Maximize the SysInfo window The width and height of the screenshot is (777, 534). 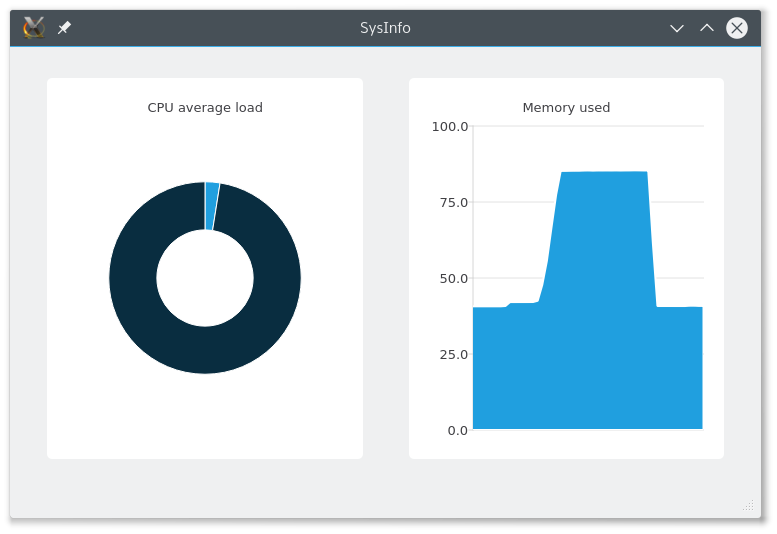click(707, 28)
